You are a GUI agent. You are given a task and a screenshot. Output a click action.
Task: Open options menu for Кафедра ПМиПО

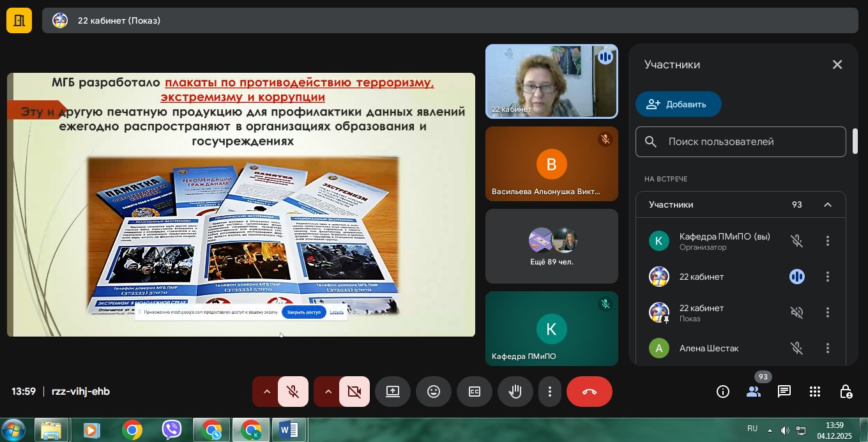point(827,241)
